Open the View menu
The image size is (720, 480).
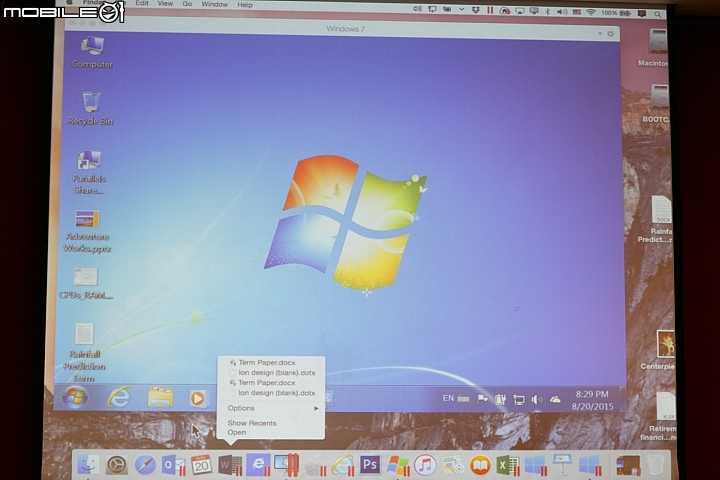(x=165, y=3)
